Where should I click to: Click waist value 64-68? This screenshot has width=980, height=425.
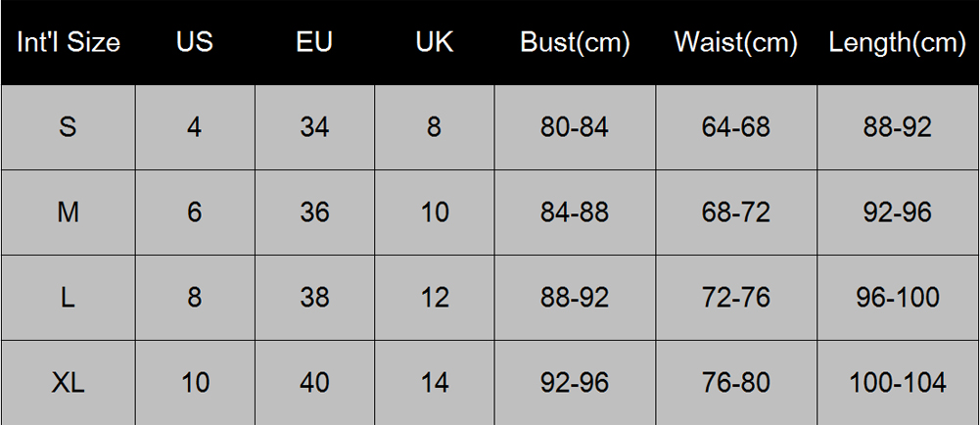(x=736, y=127)
